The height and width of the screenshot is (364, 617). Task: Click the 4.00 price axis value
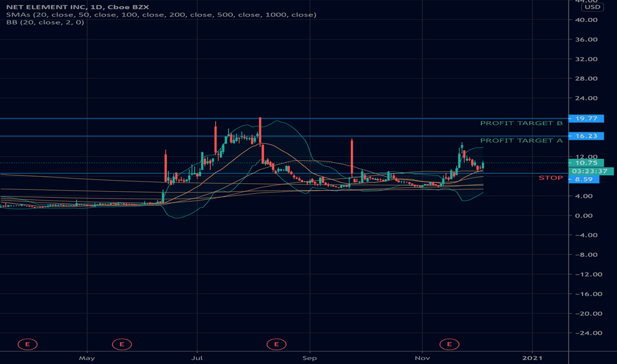pyautogui.click(x=583, y=197)
